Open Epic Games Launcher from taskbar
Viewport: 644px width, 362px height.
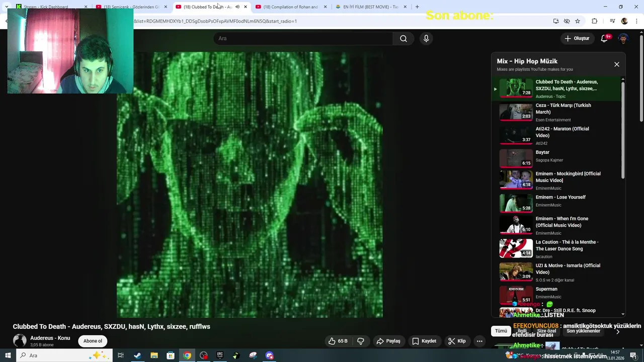click(220, 355)
